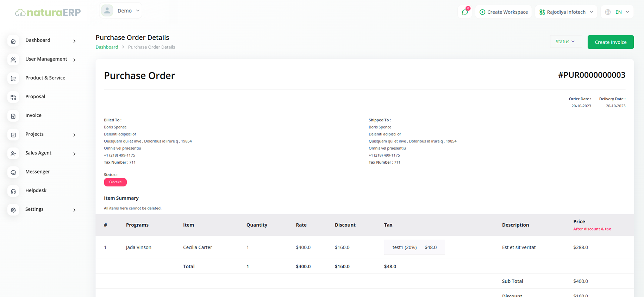Go to Product & Service
This screenshot has height=297, width=644.
45,78
